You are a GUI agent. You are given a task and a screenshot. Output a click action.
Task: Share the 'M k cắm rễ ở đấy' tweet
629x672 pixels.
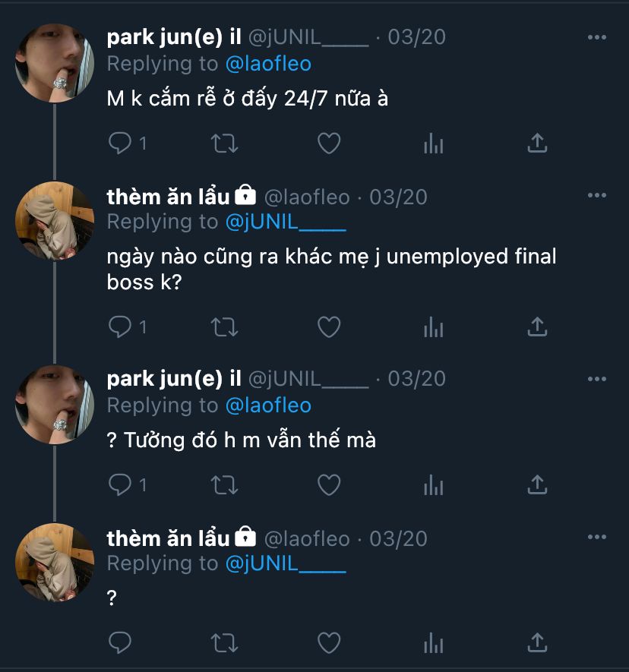click(537, 143)
